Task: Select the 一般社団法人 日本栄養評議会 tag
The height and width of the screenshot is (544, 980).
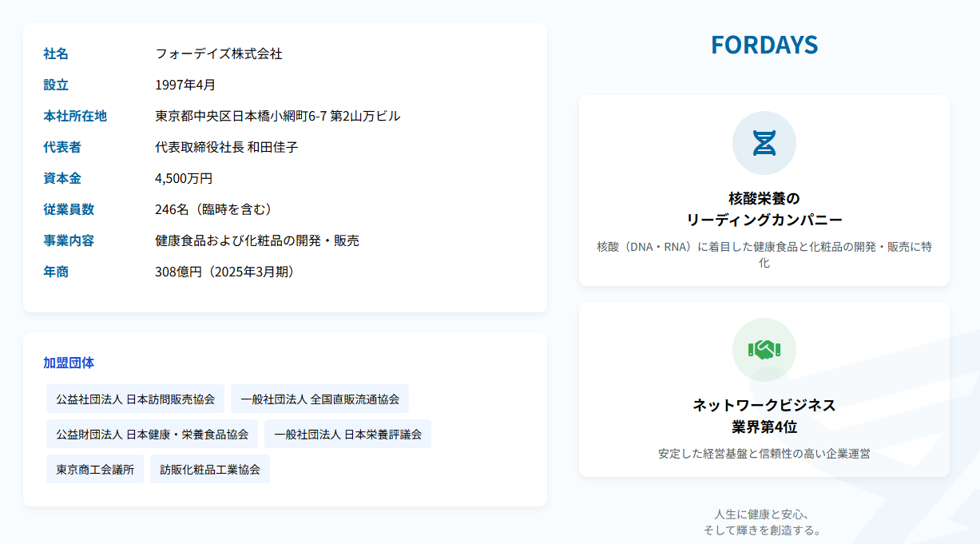Action: 347,434
